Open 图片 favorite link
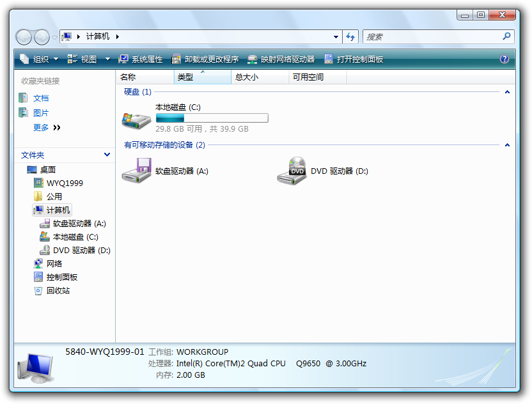 point(41,113)
